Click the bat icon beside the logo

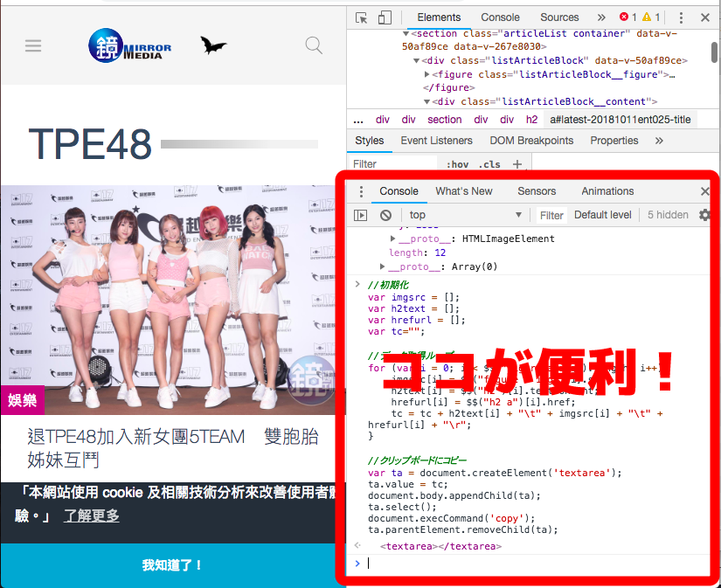(x=213, y=45)
